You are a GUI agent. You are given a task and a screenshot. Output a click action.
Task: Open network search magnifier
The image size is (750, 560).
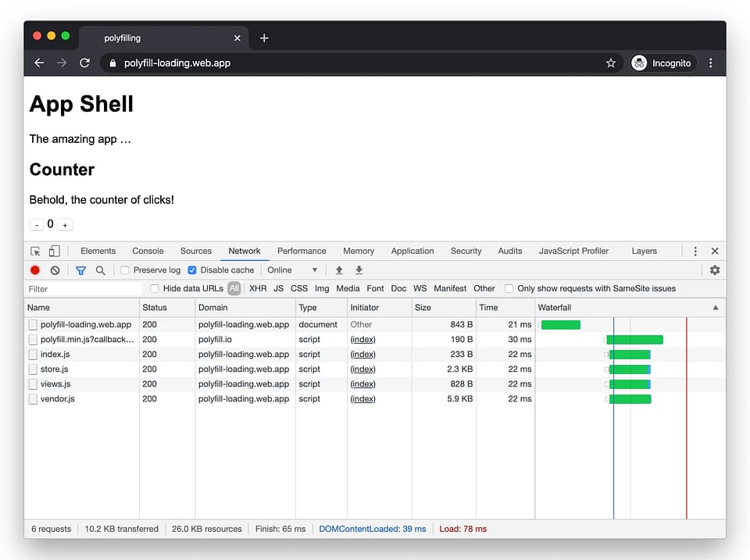[100, 270]
